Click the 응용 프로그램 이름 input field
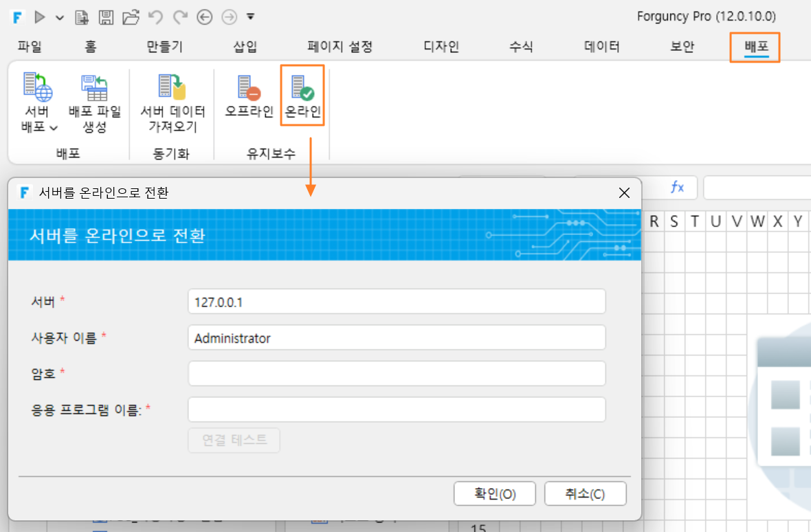 point(397,410)
